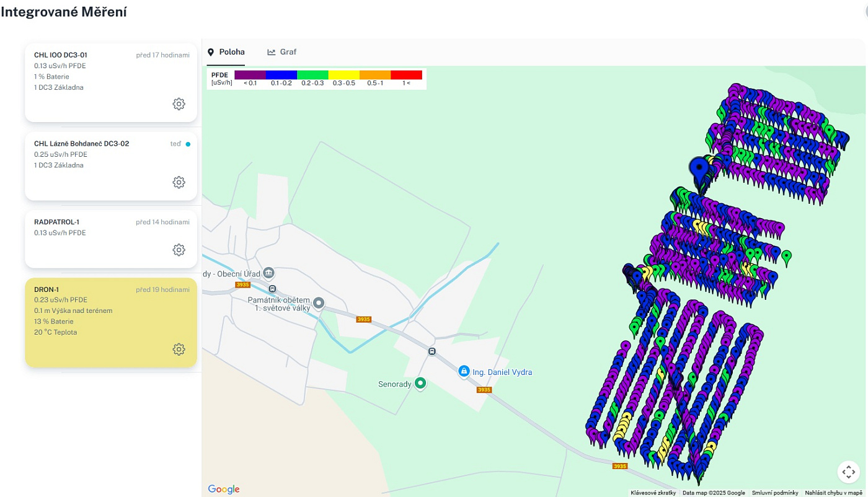The height and width of the screenshot is (497, 868).
Task: Open the Klávesové zkratky link
Action: [x=653, y=493]
